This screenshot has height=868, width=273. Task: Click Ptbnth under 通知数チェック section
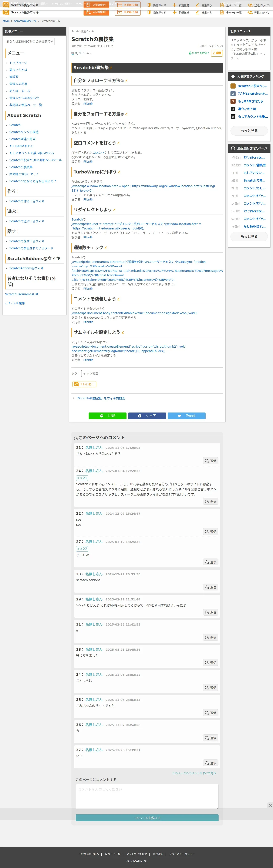point(88,289)
